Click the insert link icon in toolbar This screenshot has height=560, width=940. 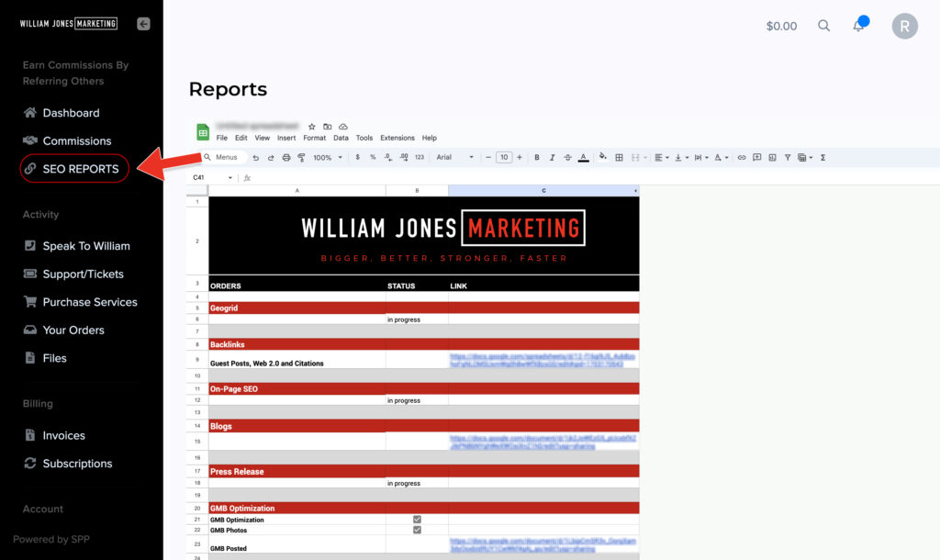pyautogui.click(x=742, y=158)
